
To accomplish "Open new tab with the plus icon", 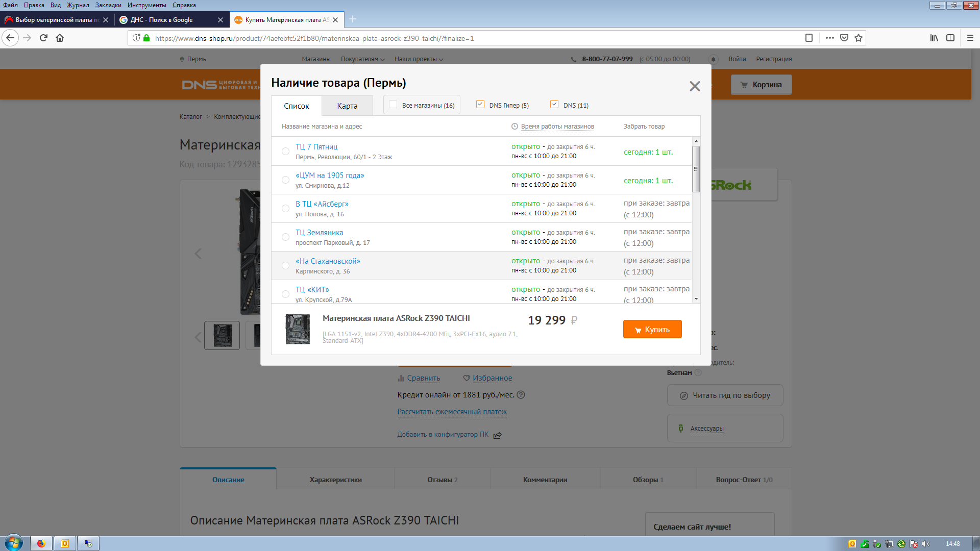I will pyautogui.click(x=353, y=19).
